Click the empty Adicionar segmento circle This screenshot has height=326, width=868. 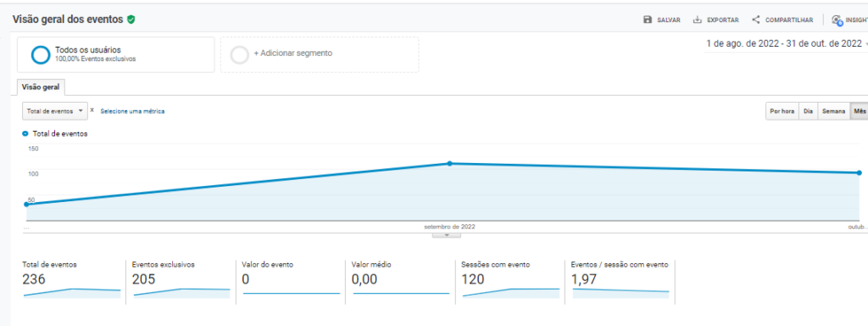click(240, 54)
